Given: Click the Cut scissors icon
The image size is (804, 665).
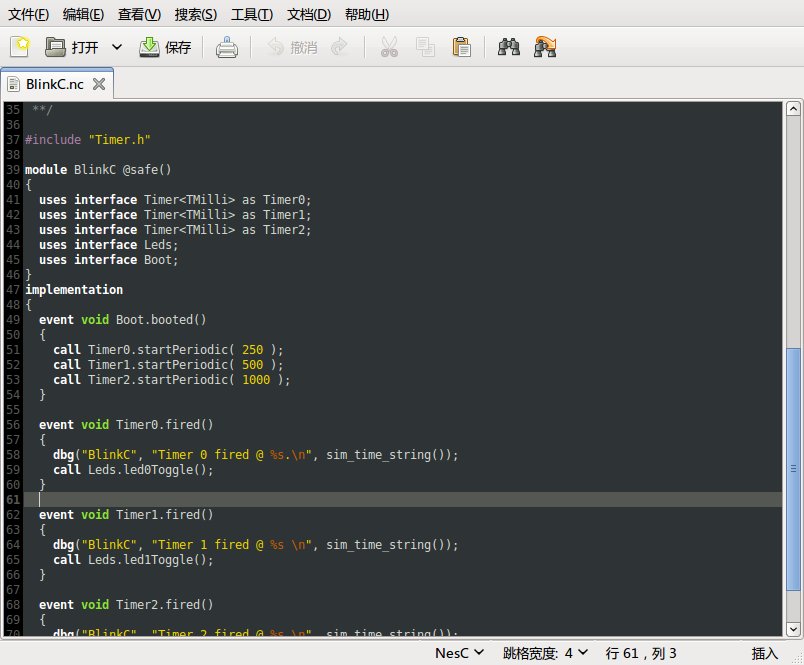Looking at the screenshot, I should point(389,47).
